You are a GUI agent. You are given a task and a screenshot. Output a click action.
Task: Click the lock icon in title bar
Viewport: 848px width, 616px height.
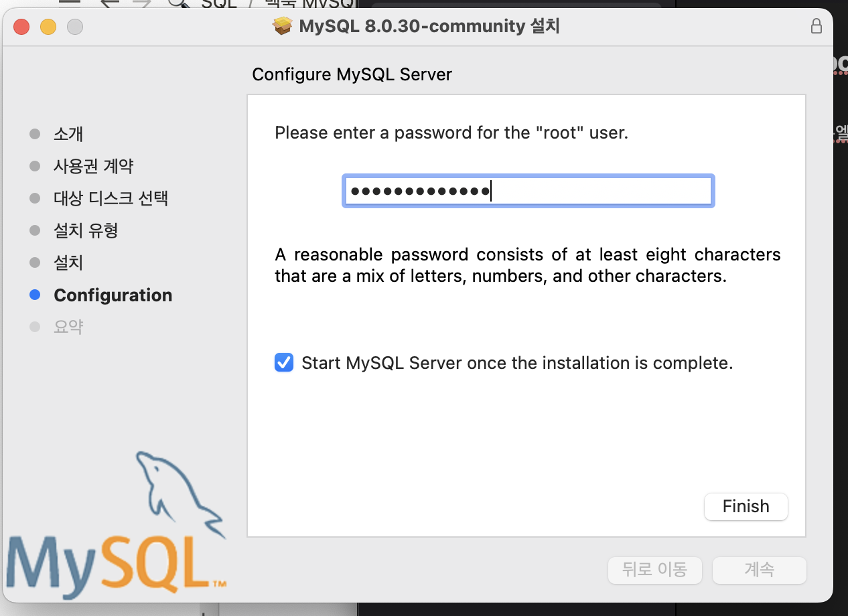click(816, 26)
